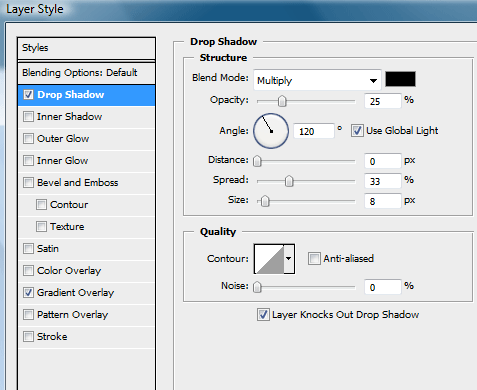Open the Bevel and Emboss settings

(86, 183)
